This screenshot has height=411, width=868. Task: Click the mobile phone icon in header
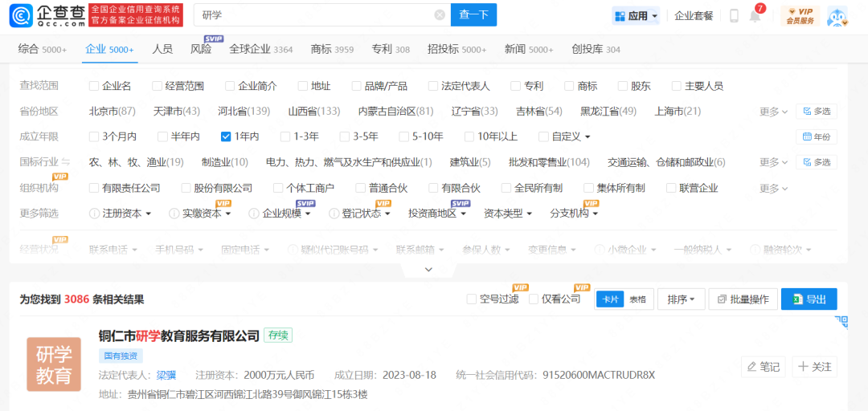[734, 16]
